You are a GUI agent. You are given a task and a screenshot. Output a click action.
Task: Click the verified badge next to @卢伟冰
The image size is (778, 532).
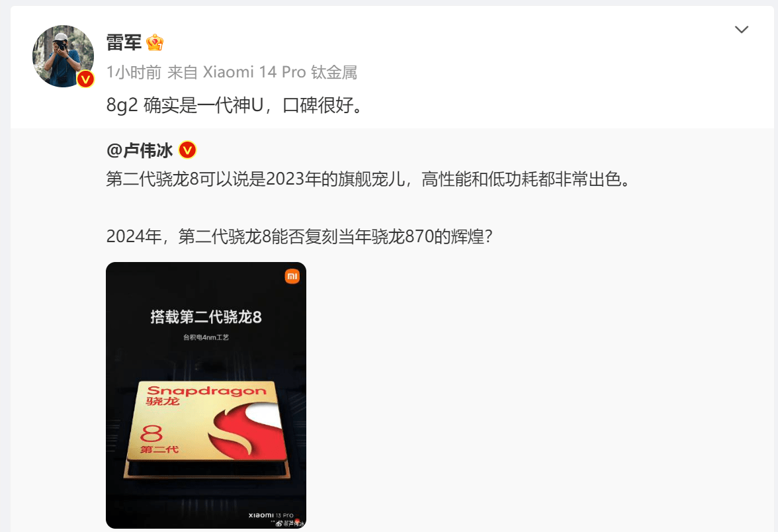tap(188, 150)
